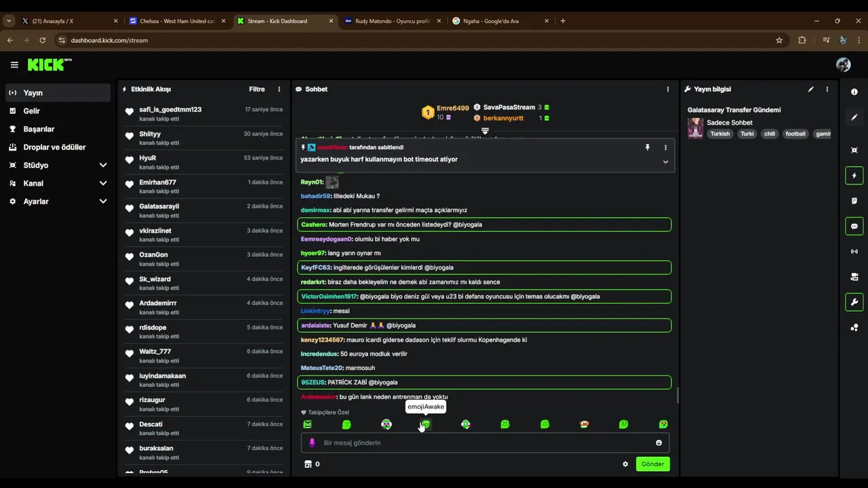Click the Kick logo

[x=50, y=64]
